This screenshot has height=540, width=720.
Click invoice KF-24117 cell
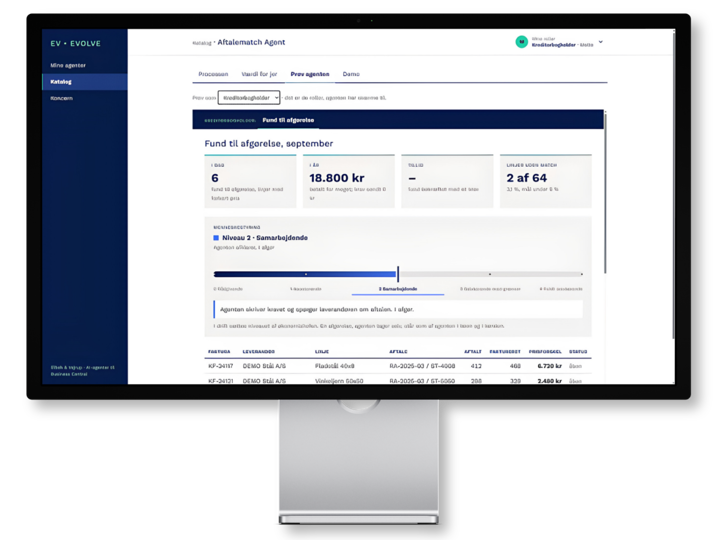(x=220, y=366)
